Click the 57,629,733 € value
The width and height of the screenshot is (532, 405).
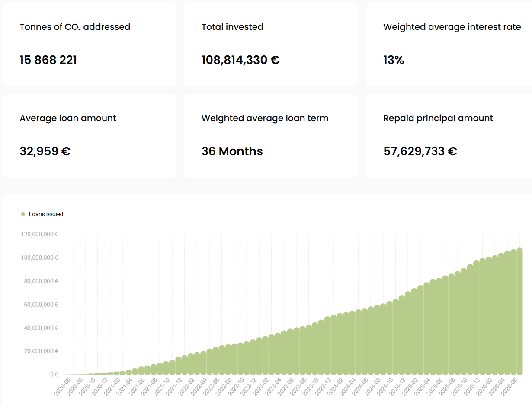pyautogui.click(x=420, y=151)
